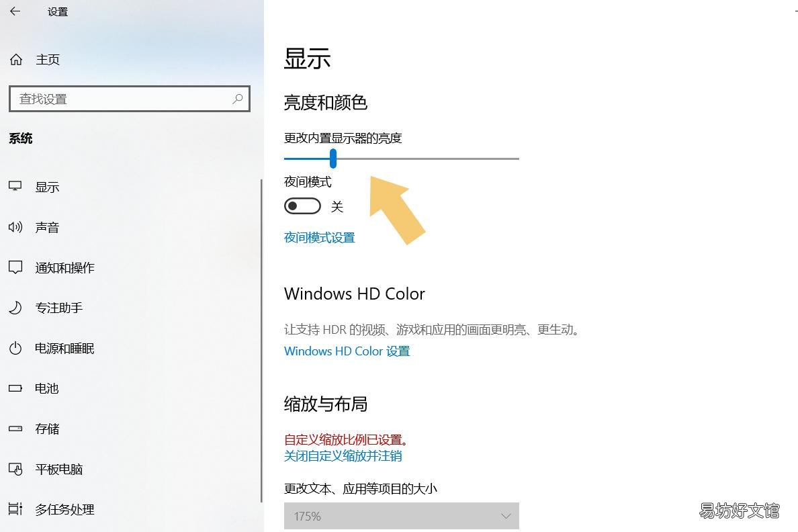Click the search magnifier icon
The image size is (798, 532).
[x=237, y=99]
